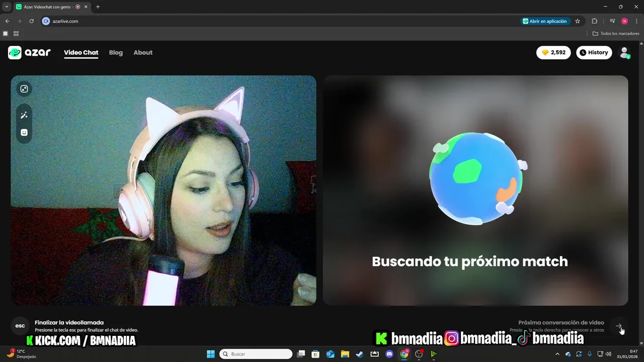
Task: Click Próxima conversación de video label
Action: [x=561, y=322]
